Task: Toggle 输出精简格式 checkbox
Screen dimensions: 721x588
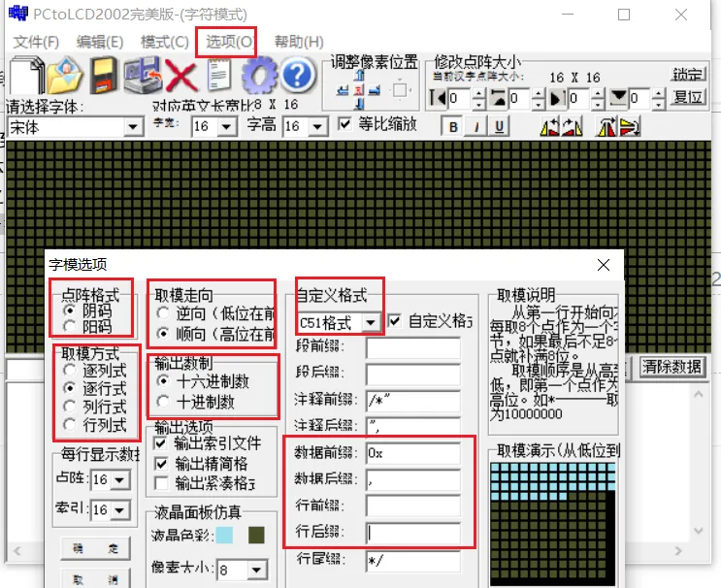Action: (x=160, y=464)
